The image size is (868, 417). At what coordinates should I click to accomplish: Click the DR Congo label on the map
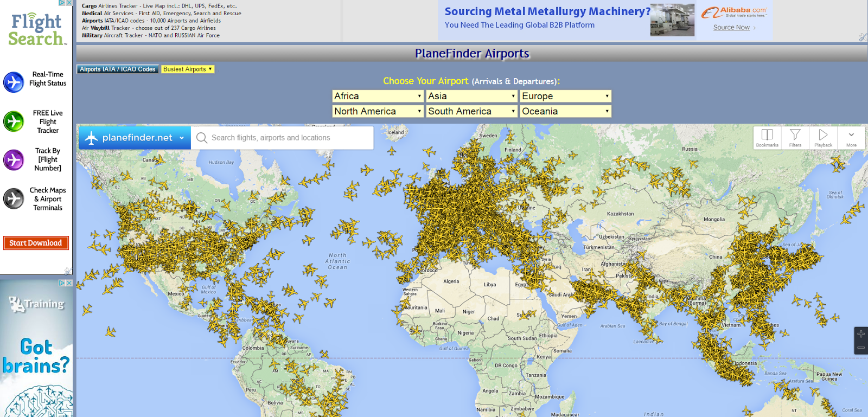point(506,365)
